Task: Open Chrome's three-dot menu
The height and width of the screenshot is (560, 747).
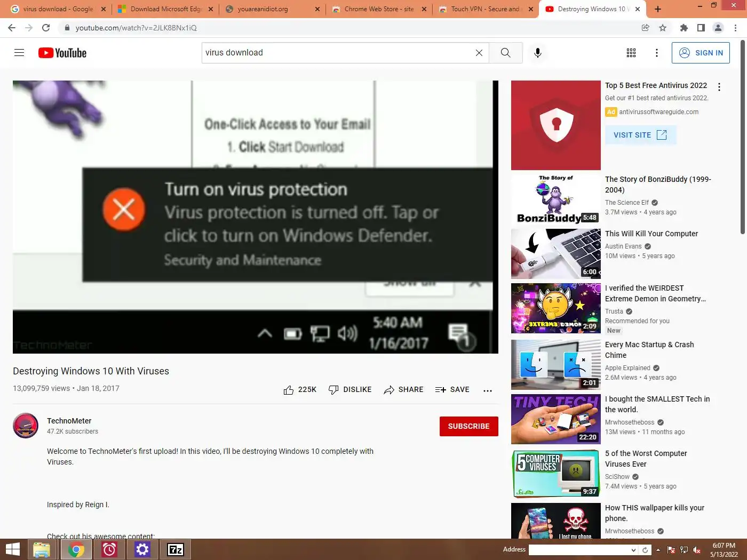Action: 736,28
